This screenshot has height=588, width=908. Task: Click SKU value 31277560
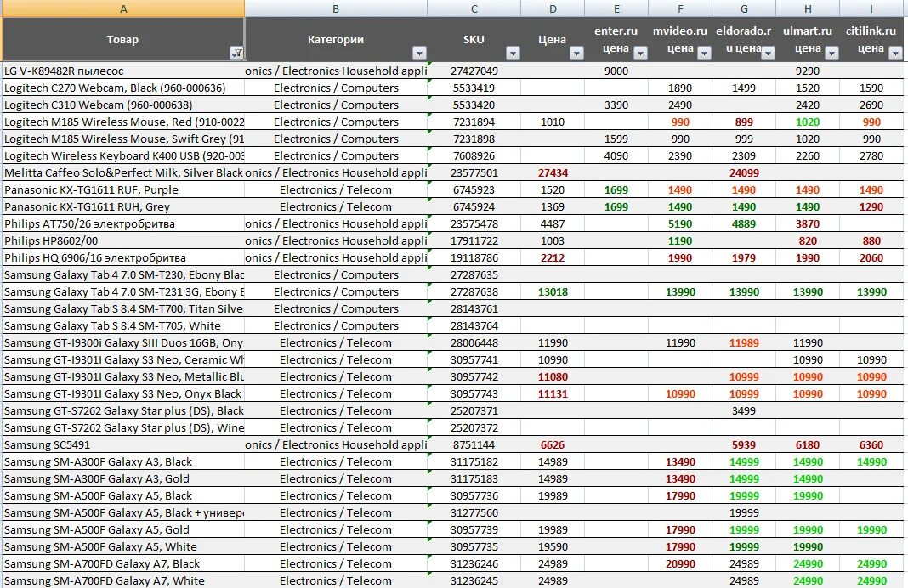(474, 512)
